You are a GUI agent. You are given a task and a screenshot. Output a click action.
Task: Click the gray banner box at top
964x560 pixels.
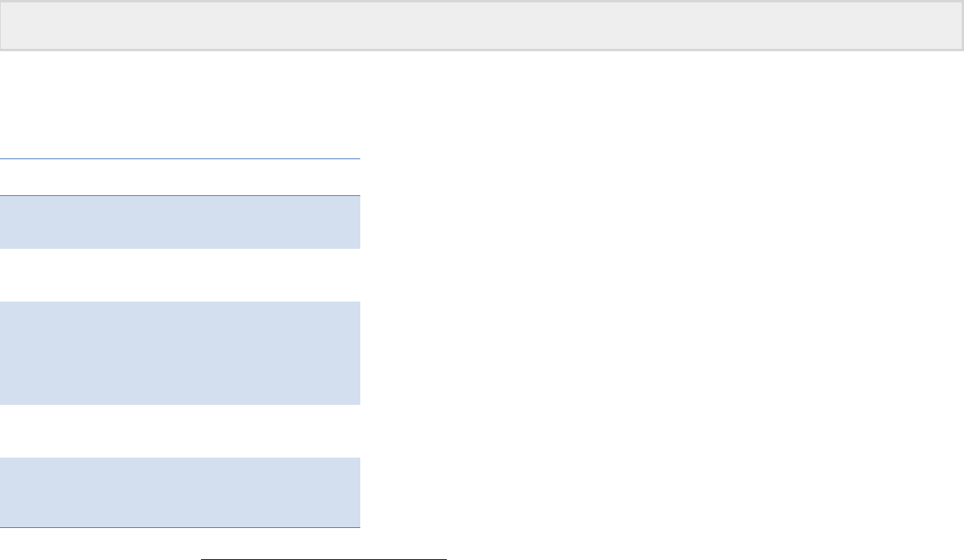point(481,26)
